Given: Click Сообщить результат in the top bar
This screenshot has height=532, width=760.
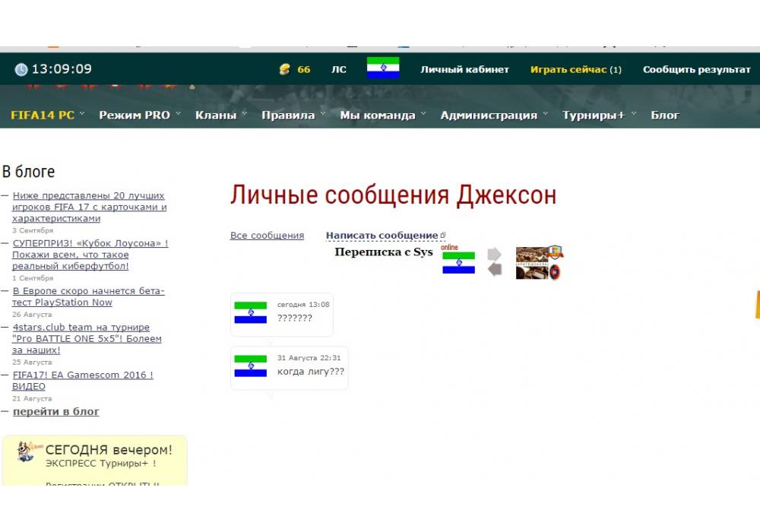Looking at the screenshot, I should [696, 69].
